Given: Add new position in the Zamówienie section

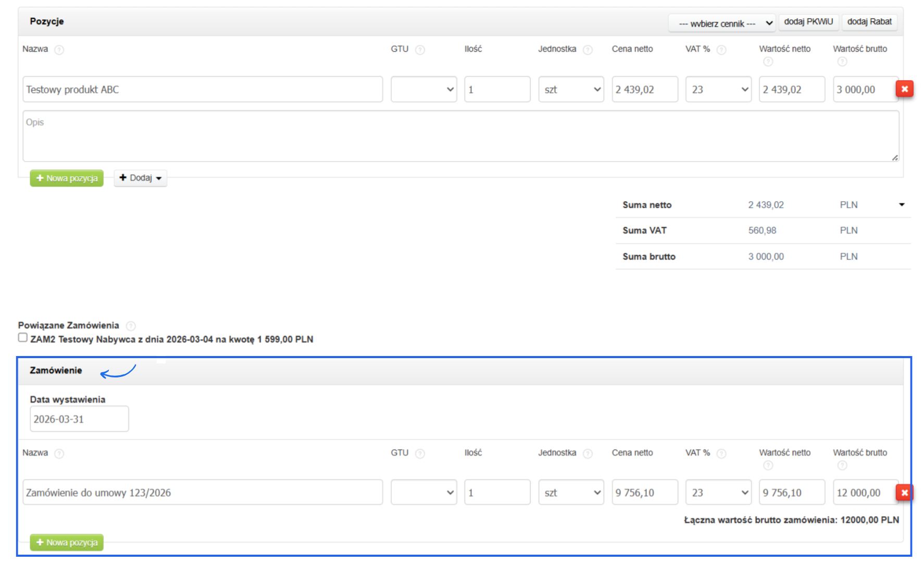Looking at the screenshot, I should [67, 543].
